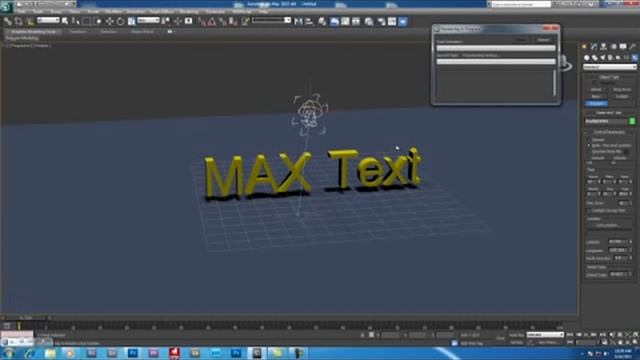The image size is (640, 360).
Task: Open the Graph Editors menu
Action: point(162,11)
